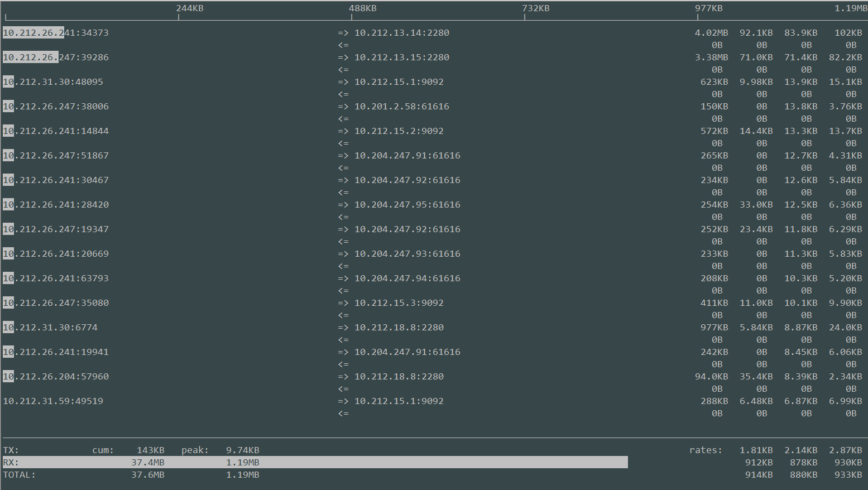Click destination 10.212.13.15:2280

pos(402,57)
